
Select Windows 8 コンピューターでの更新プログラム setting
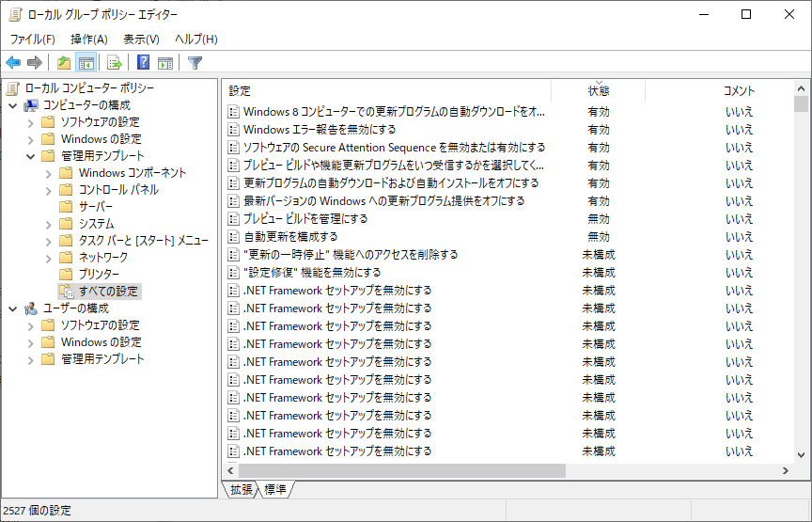[x=394, y=112]
